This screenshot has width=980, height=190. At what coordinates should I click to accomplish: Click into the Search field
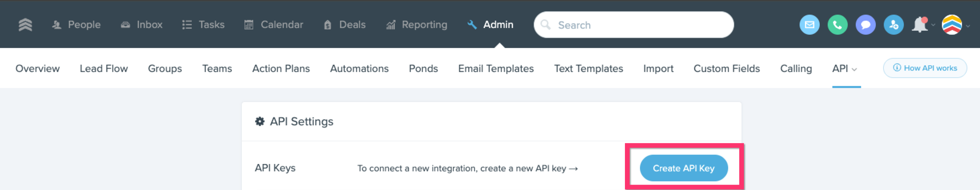click(639, 25)
